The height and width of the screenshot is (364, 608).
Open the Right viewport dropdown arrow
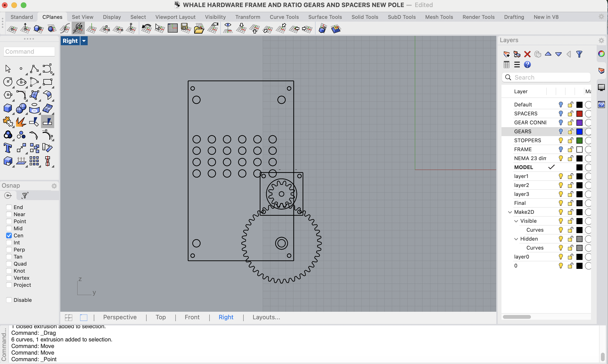coord(84,41)
